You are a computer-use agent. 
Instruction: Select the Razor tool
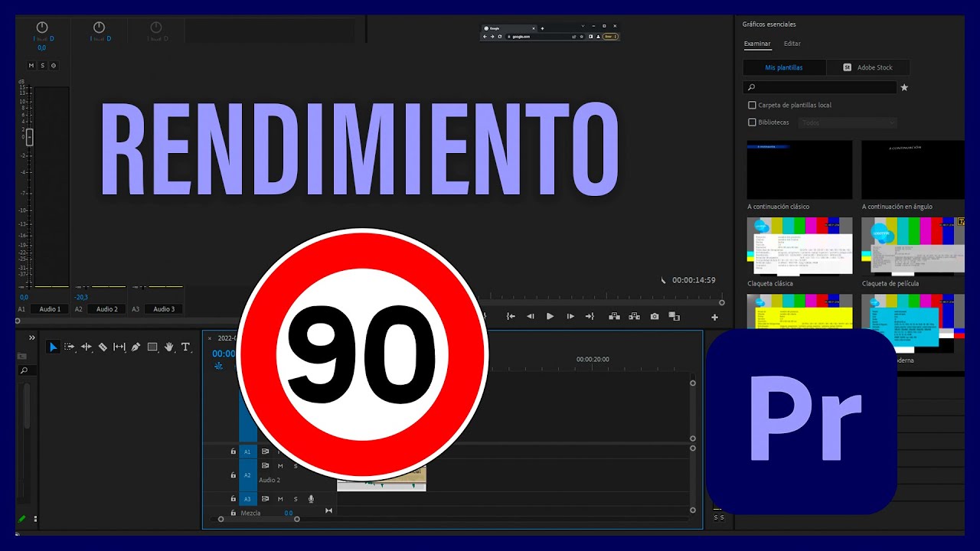coord(103,347)
